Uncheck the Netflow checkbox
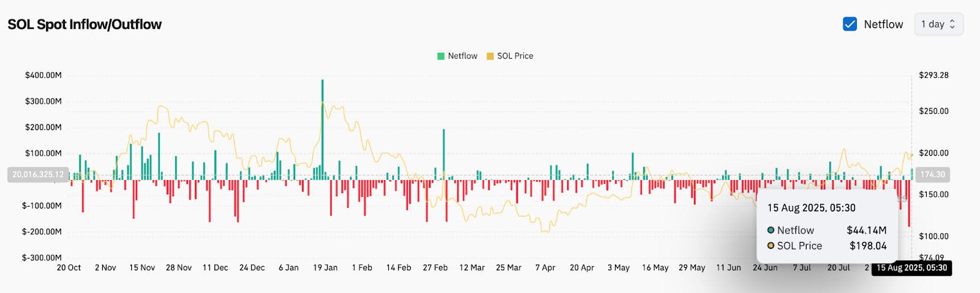The image size is (980, 293). pyautogui.click(x=850, y=24)
